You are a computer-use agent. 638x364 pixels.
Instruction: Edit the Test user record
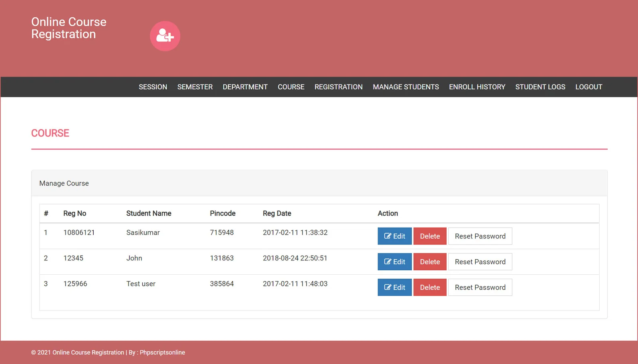pos(395,287)
